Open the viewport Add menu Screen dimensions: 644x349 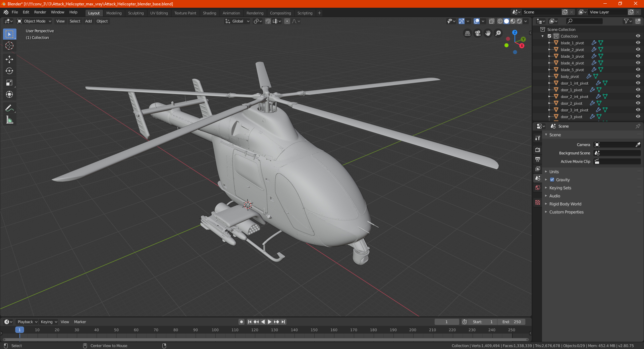(x=88, y=21)
